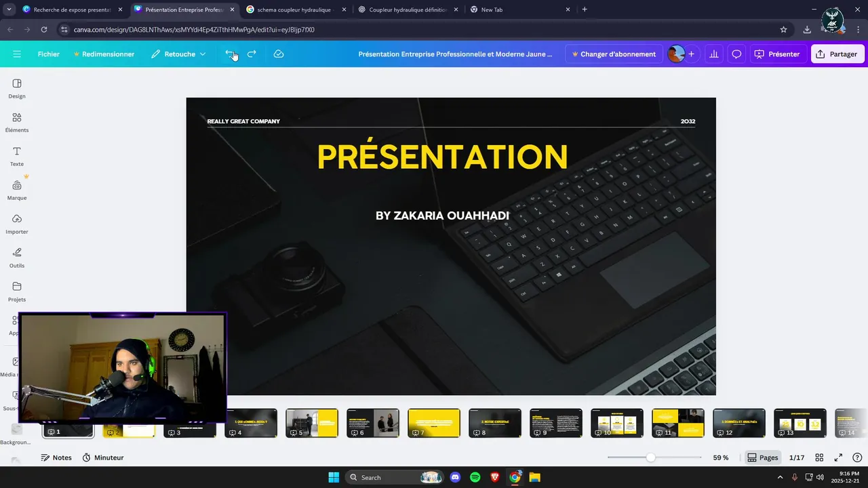Click the Changer d'abonnement button
The width and height of the screenshot is (868, 488).
tap(614, 54)
